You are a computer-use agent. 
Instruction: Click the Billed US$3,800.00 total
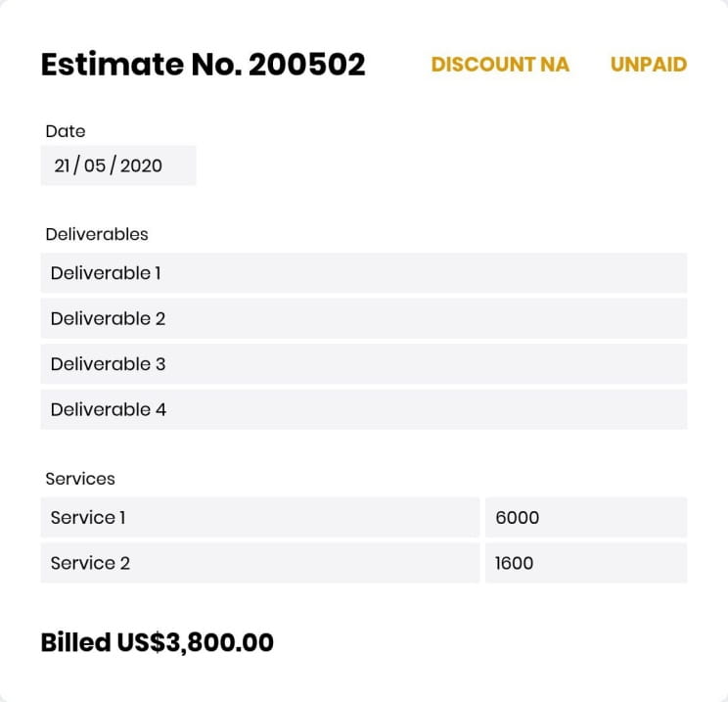157,642
